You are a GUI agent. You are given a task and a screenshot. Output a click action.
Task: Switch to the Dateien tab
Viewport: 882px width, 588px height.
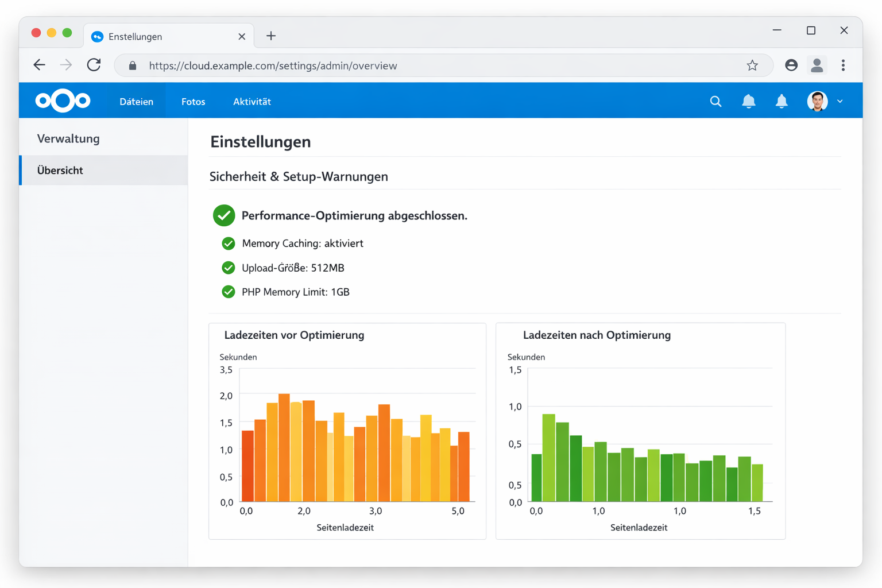click(137, 101)
